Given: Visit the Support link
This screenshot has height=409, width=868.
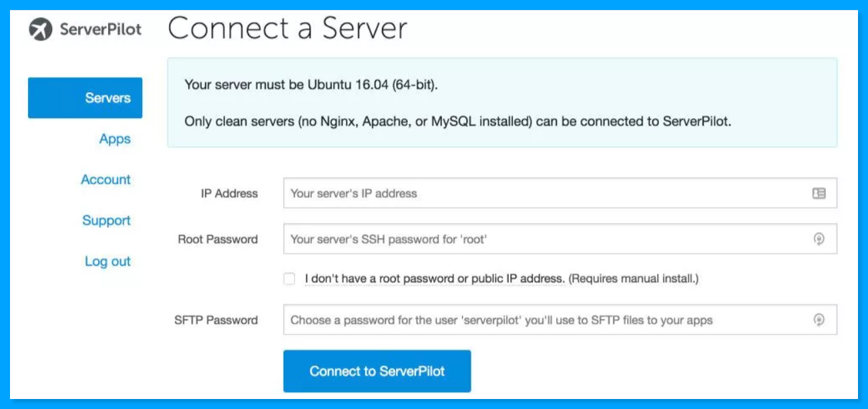Looking at the screenshot, I should click(x=106, y=220).
